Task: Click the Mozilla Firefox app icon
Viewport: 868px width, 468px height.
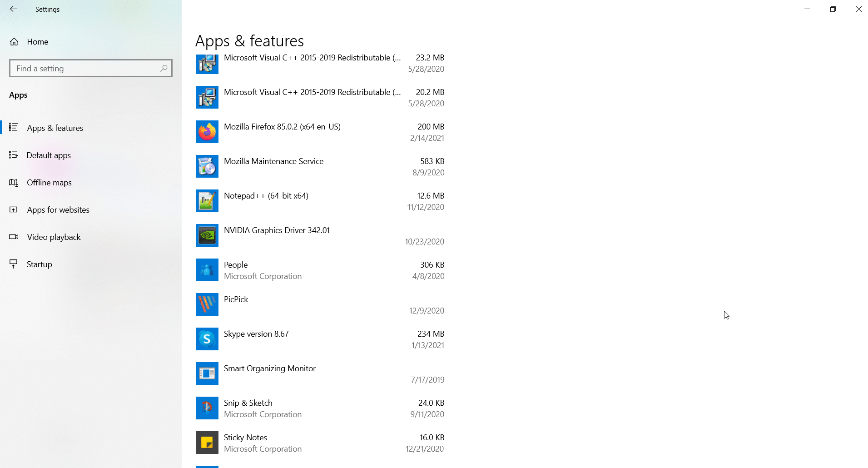Action: 207,132
